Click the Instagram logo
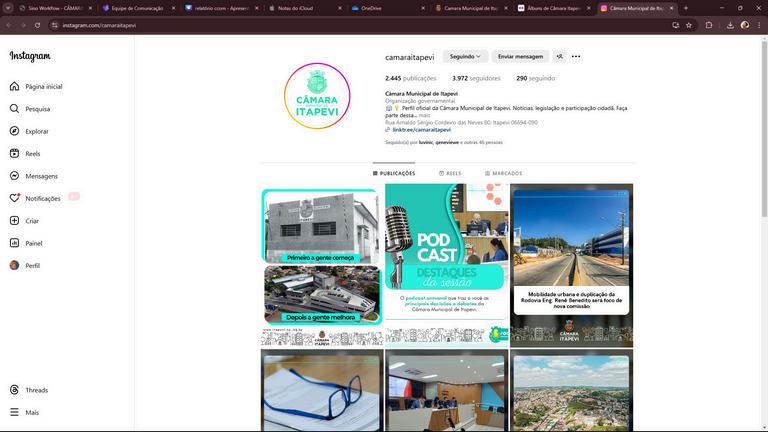The height and width of the screenshot is (432, 768). [30, 56]
